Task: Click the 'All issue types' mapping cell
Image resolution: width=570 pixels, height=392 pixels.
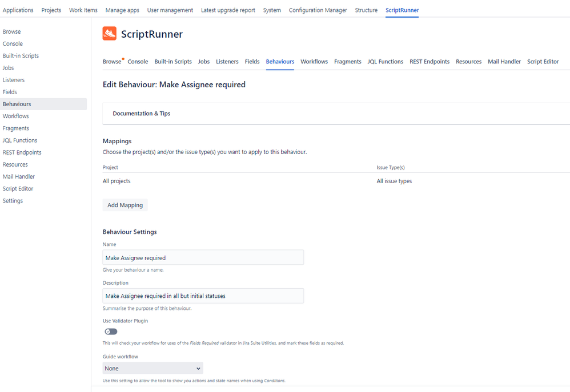Action: [x=394, y=181]
